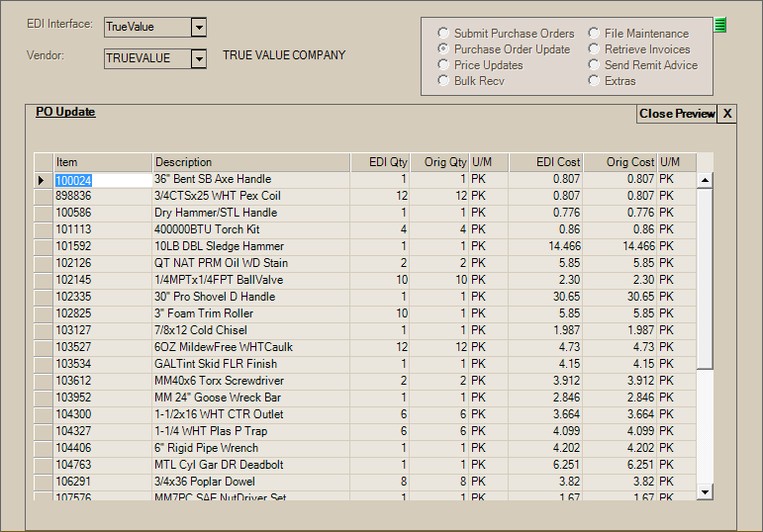Click description Dry Hammer/STL Handle
763x532 pixels.
click(216, 213)
